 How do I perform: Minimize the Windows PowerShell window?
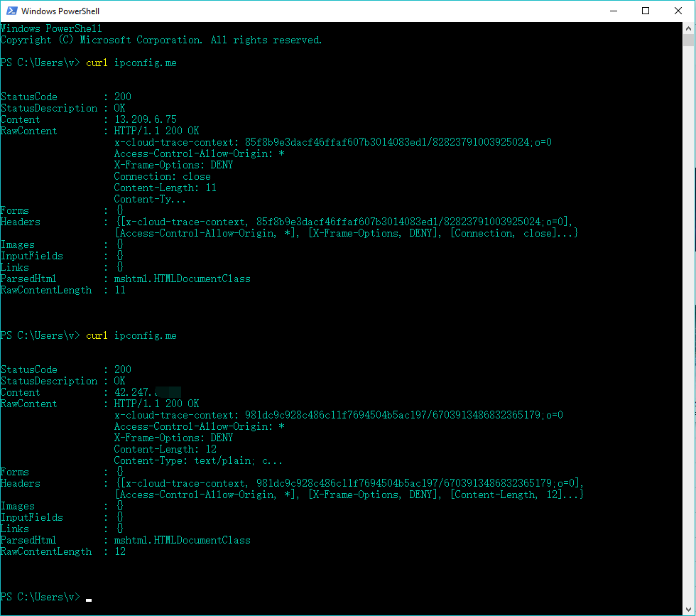tap(614, 11)
